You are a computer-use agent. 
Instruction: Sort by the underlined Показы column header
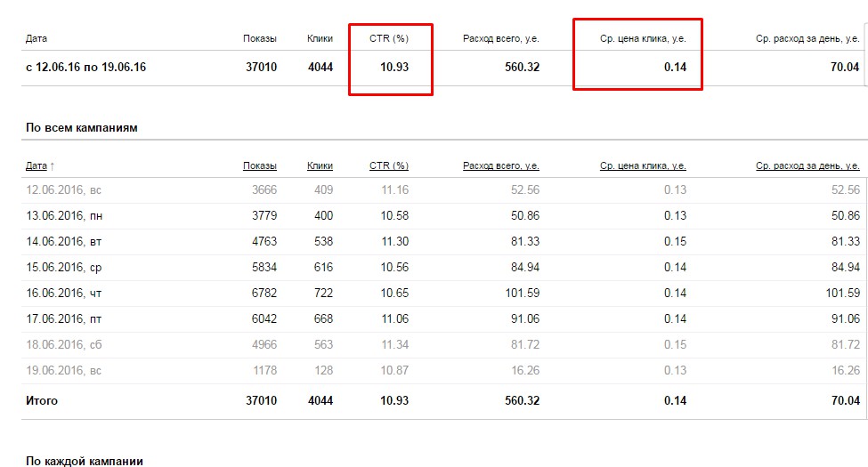pyautogui.click(x=260, y=165)
